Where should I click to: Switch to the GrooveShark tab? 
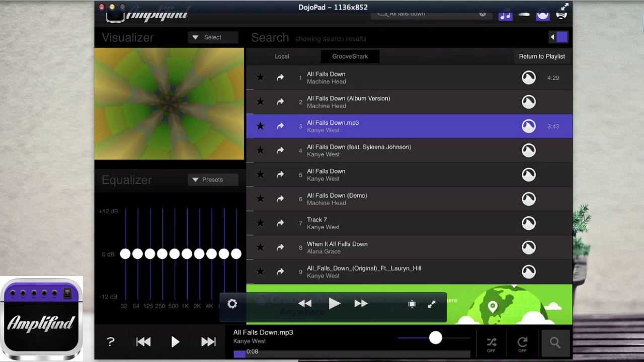click(350, 56)
